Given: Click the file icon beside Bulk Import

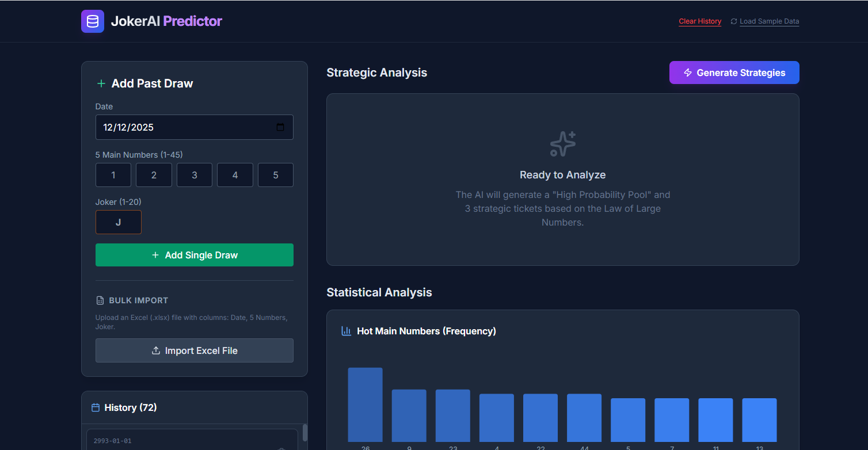Looking at the screenshot, I should tap(100, 300).
